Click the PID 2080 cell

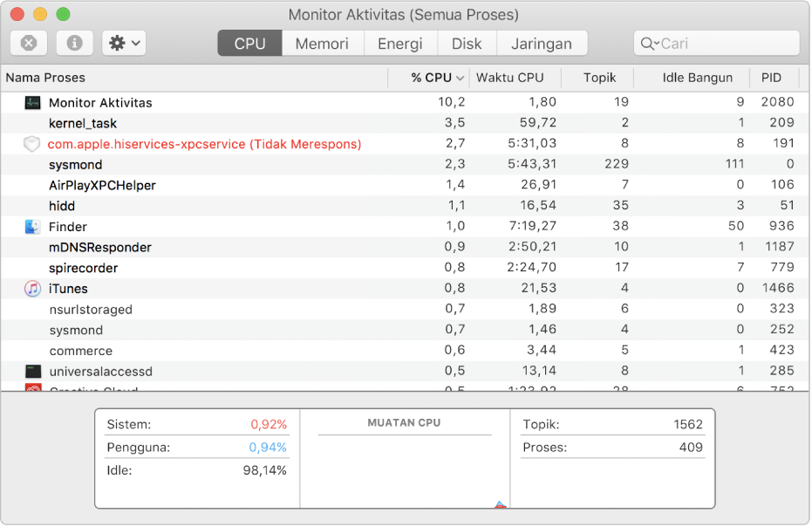[777, 102]
